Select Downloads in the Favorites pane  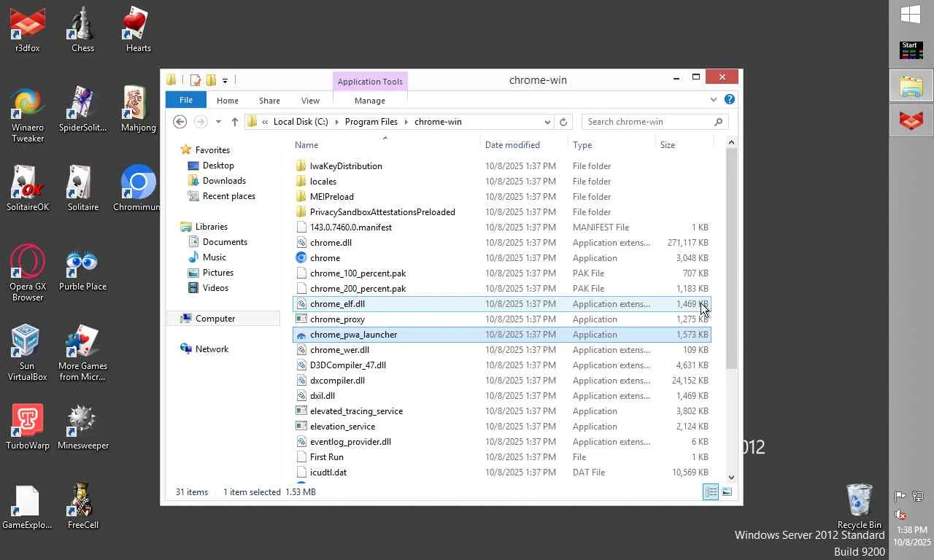click(224, 181)
